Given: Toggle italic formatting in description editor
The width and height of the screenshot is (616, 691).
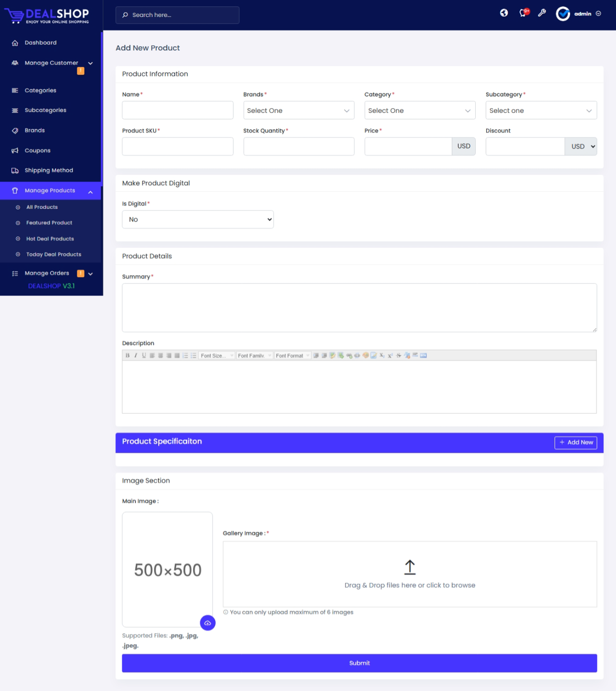Looking at the screenshot, I should (135, 355).
